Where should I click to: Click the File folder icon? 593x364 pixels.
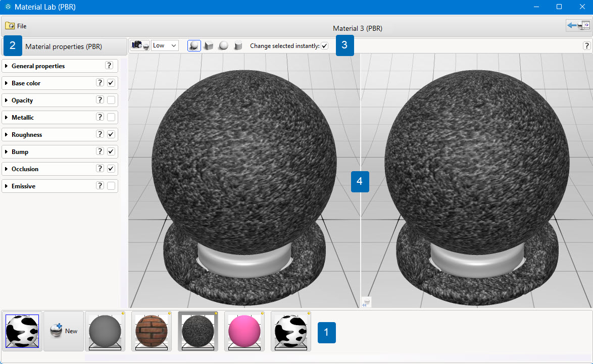[x=10, y=26]
